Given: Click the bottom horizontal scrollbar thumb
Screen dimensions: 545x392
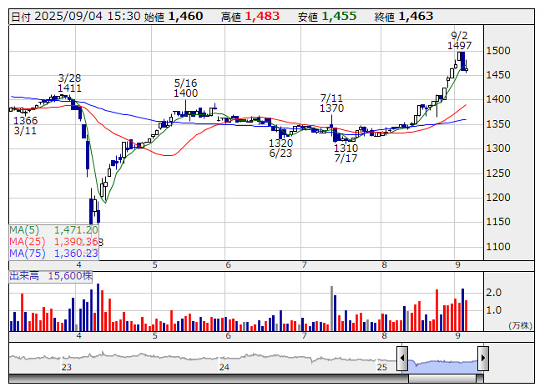Looking at the screenshot, I should pyautogui.click(x=442, y=379).
